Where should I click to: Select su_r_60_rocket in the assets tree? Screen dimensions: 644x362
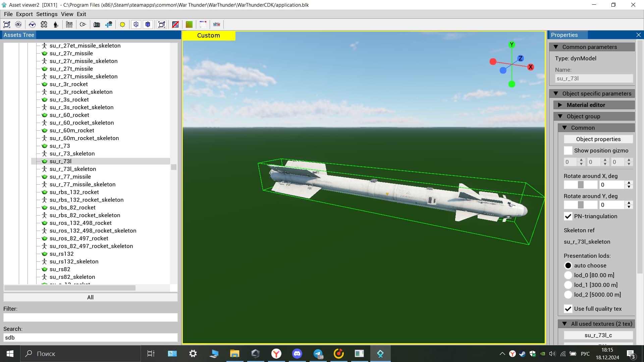click(69, 115)
